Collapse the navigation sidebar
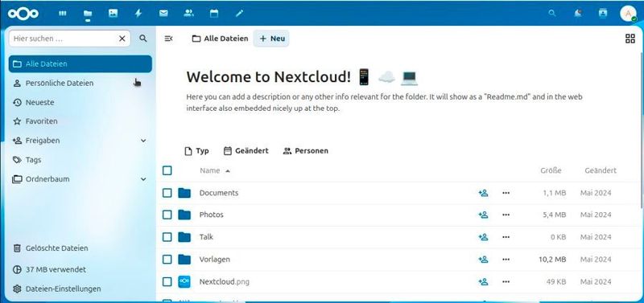The width and height of the screenshot is (644, 303). point(168,39)
